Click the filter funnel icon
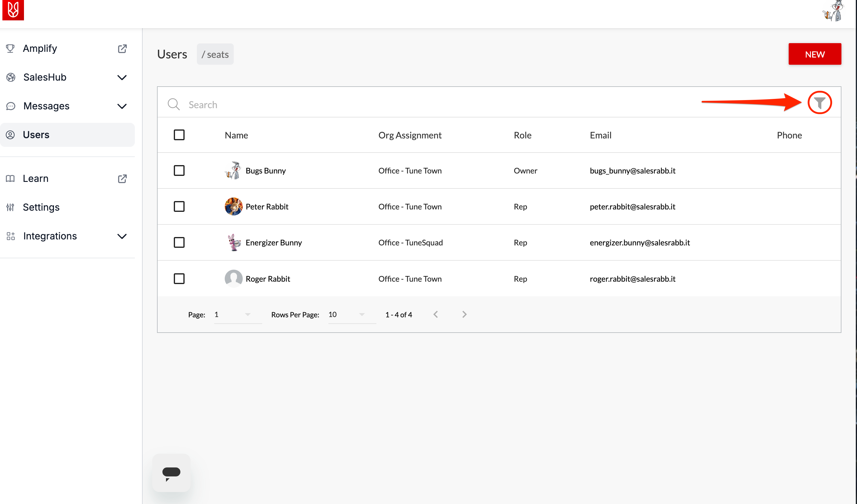The height and width of the screenshot is (504, 857). (x=819, y=103)
